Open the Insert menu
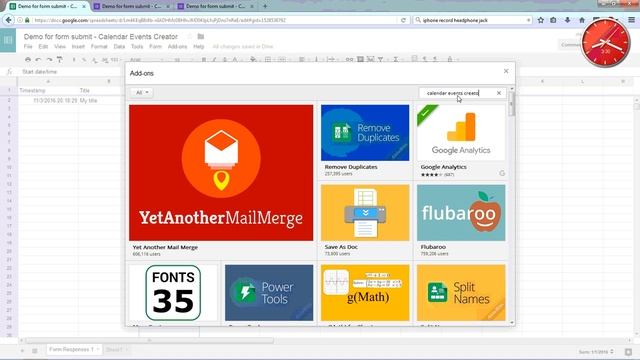The width and height of the screenshot is (640, 360). tap(78, 47)
